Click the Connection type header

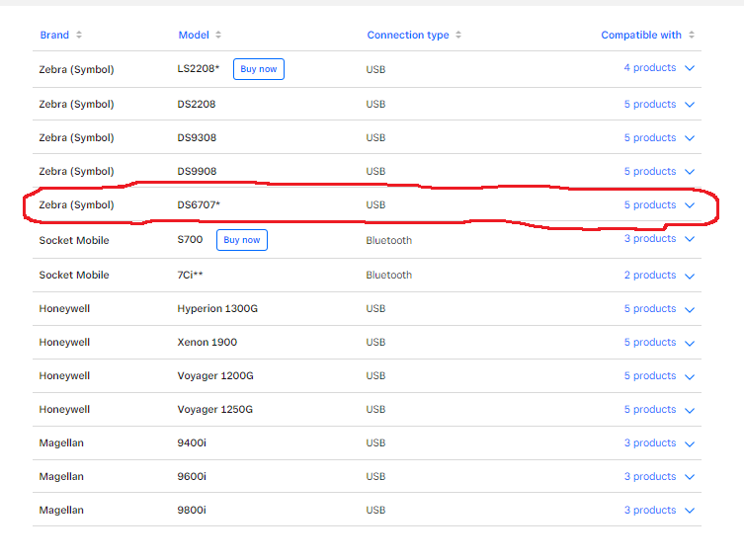click(408, 35)
